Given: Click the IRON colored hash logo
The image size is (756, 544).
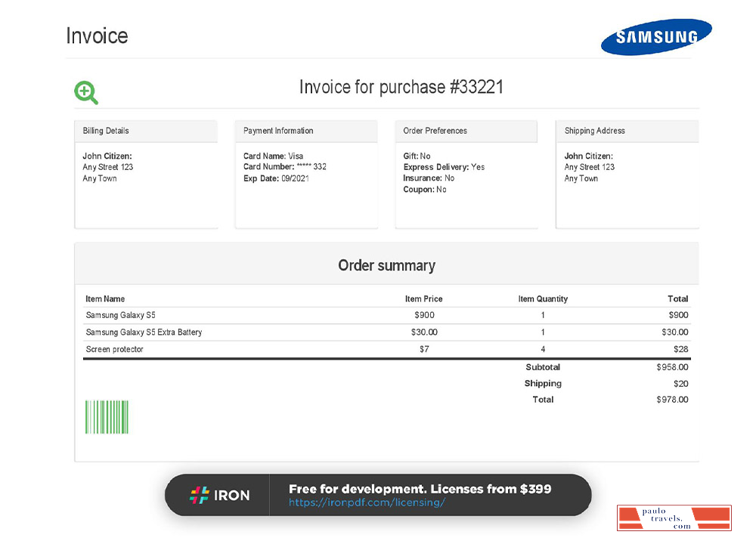Looking at the screenshot, I should tap(199, 495).
